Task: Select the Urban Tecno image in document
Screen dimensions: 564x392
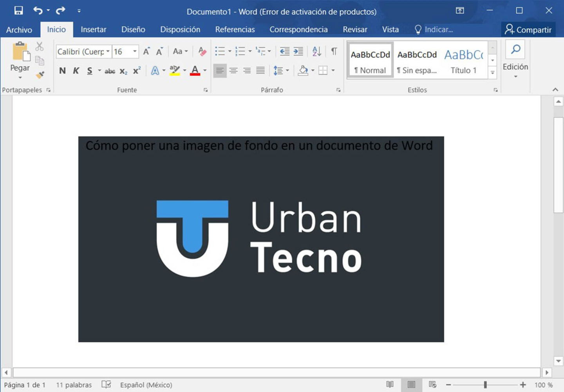Action: point(261,239)
